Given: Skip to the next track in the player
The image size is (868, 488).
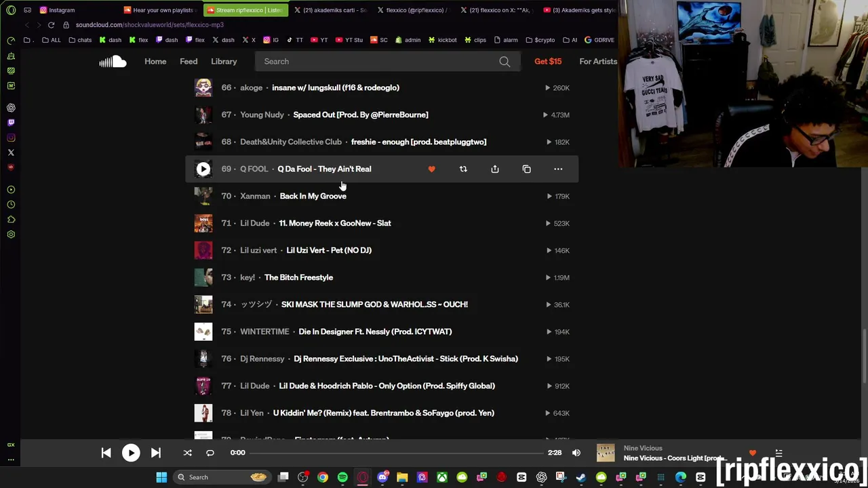Looking at the screenshot, I should [x=155, y=453].
